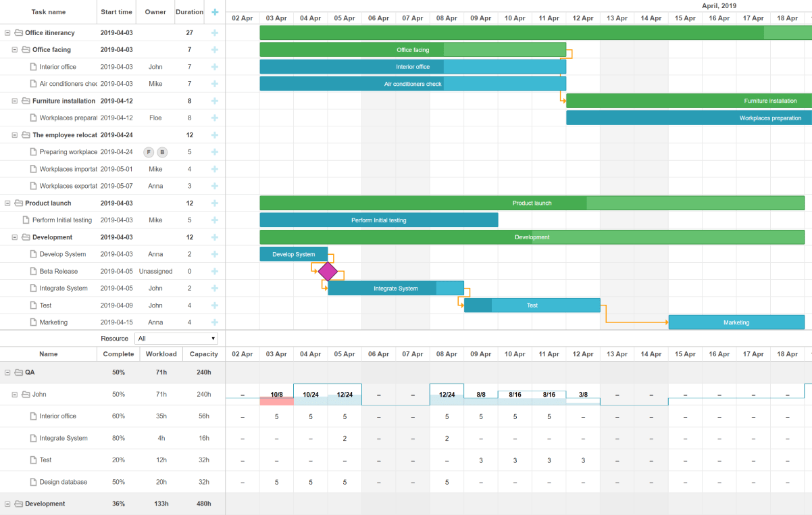The height and width of the screenshot is (515, 812).
Task: Click the Beta Release milestone diamond
Action: point(328,271)
